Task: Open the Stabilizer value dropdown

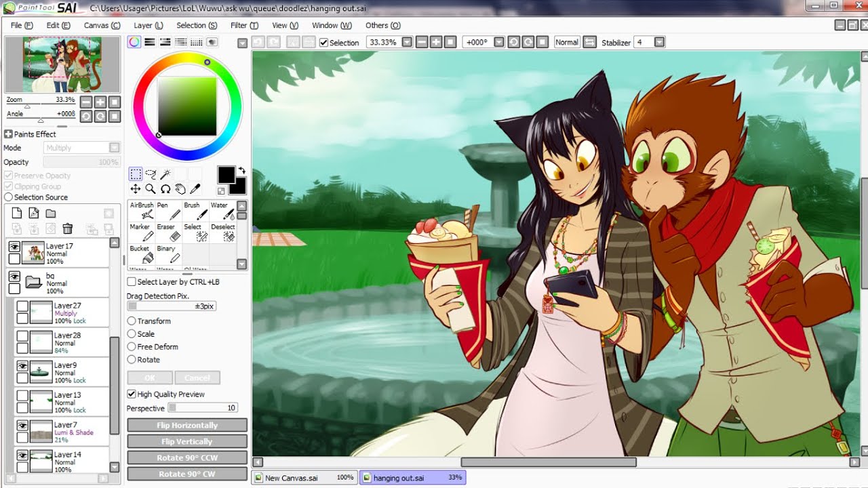Action: point(659,42)
